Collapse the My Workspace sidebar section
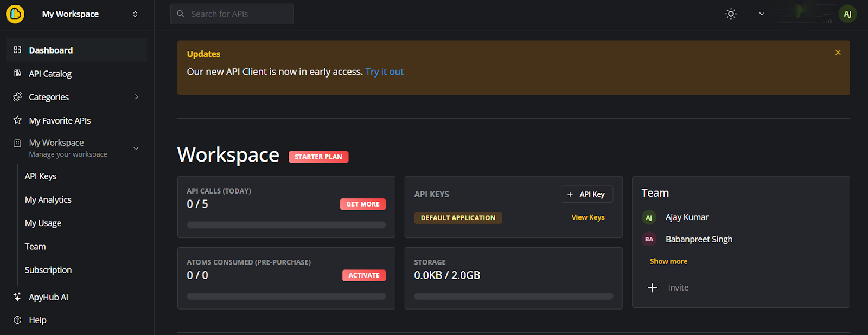 coord(136,148)
